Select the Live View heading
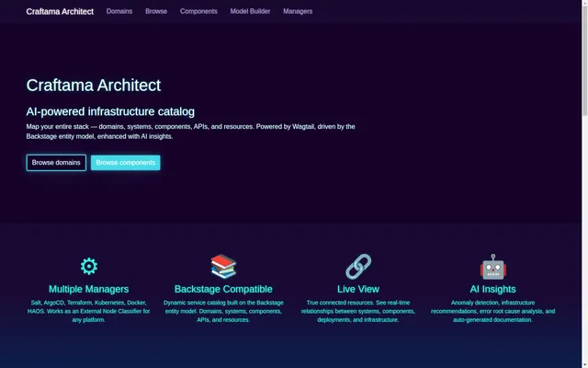 point(358,289)
